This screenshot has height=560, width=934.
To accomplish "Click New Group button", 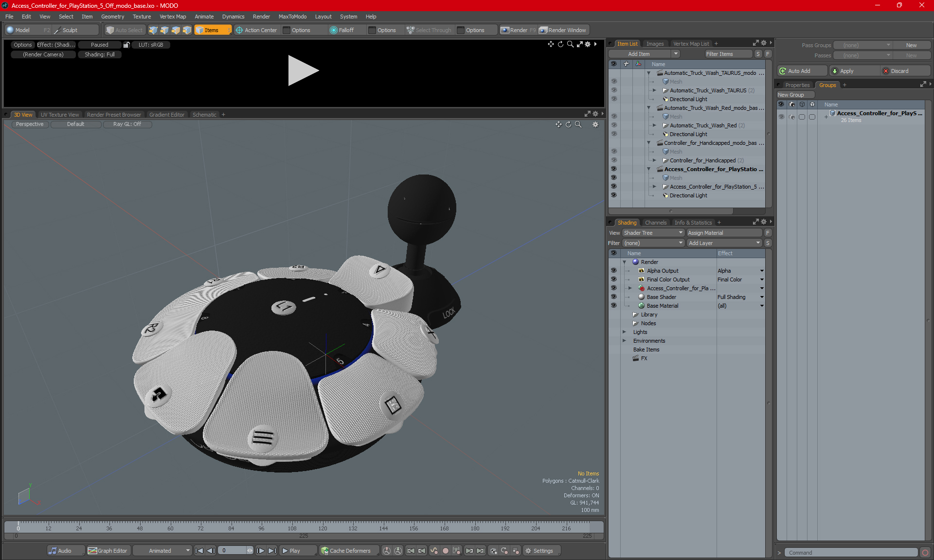I will (795, 95).
